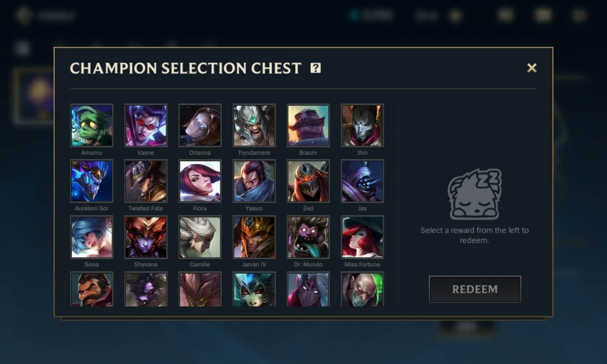
Task: Pick Sona from the chest
Action: (x=91, y=237)
